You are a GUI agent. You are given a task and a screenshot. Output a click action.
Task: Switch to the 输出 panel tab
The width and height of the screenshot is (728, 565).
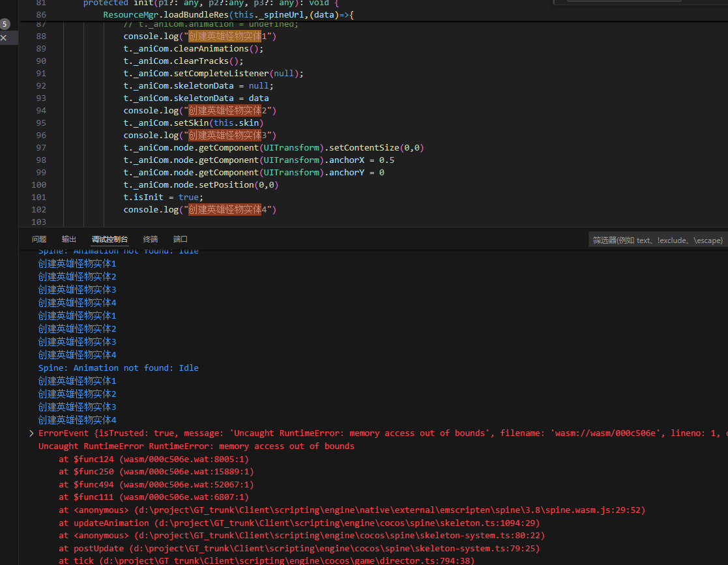tap(68, 239)
